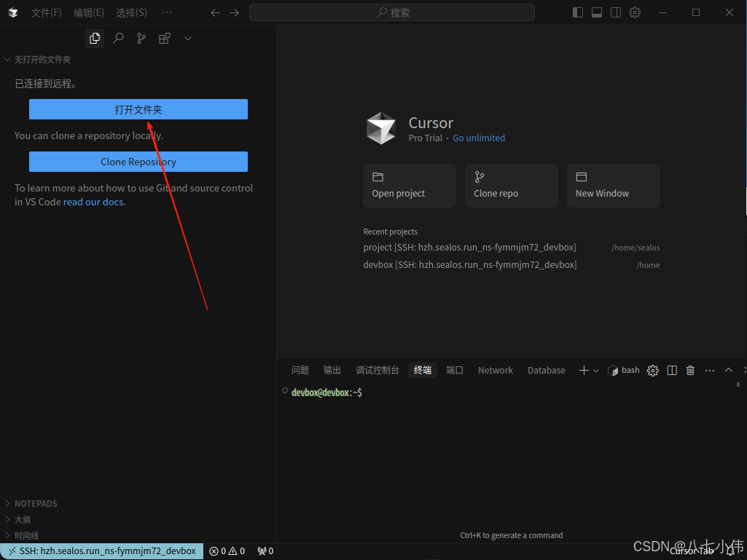747x560 pixels.
Task: Open terminal launch profile dropdown arrow
Action: click(596, 371)
